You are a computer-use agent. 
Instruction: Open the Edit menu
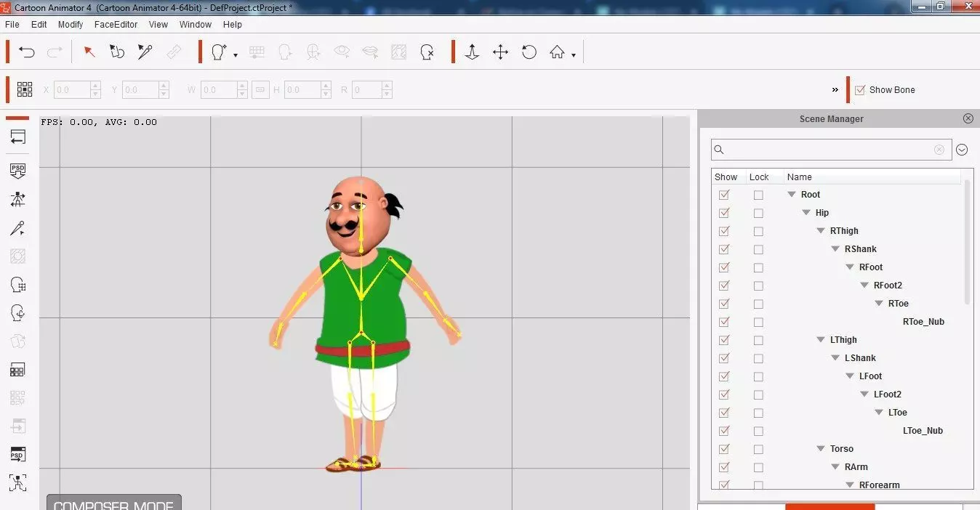(39, 24)
